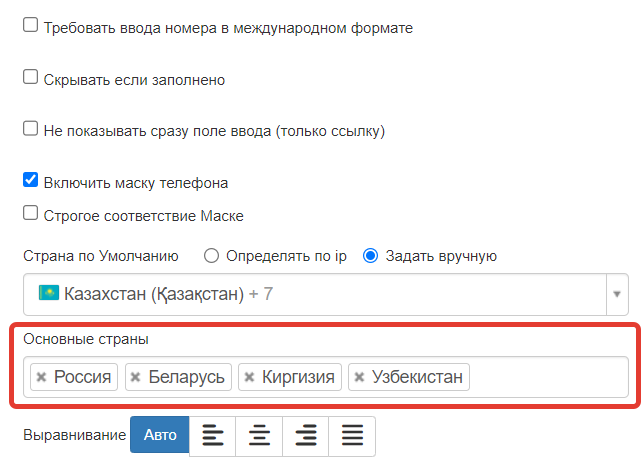This screenshot has width=644, height=463.
Task: Click empty area of Основные страны input field
Action: [548, 377]
